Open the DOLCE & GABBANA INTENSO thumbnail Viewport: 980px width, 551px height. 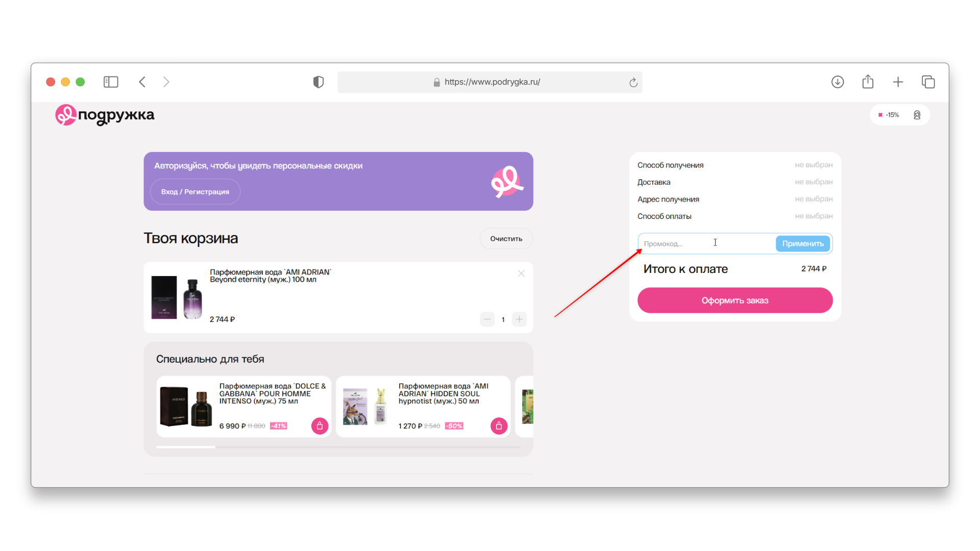click(186, 407)
